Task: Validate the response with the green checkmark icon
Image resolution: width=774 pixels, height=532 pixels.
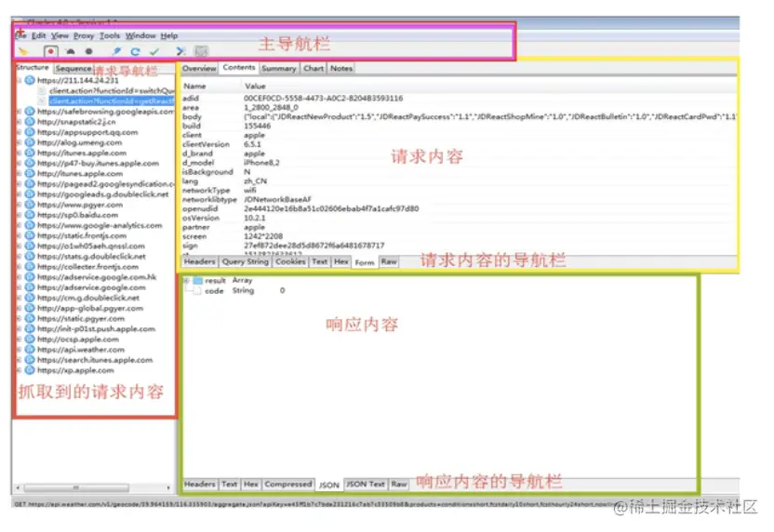Action: pyautogui.click(x=154, y=51)
